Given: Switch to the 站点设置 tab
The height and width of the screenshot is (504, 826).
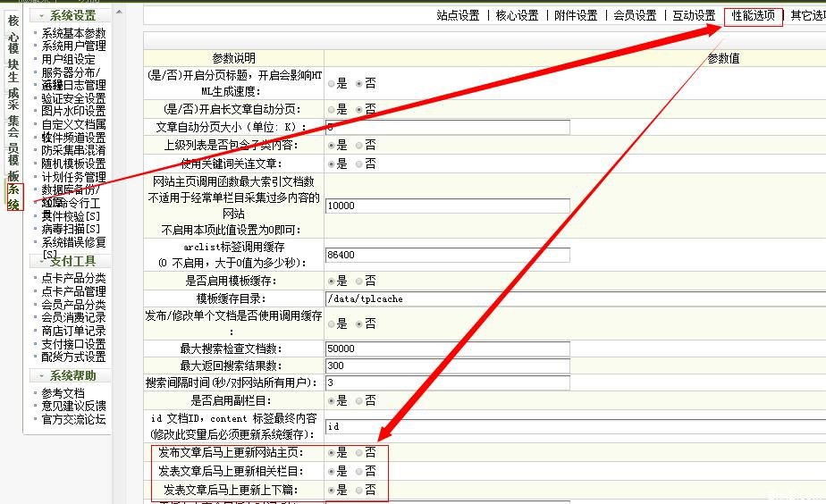Looking at the screenshot, I should point(458,15).
